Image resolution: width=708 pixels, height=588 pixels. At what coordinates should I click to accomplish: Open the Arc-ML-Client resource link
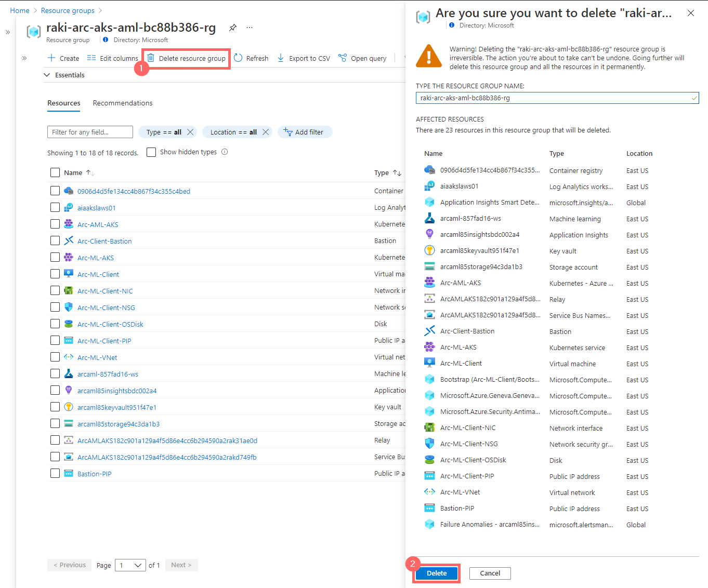(98, 274)
